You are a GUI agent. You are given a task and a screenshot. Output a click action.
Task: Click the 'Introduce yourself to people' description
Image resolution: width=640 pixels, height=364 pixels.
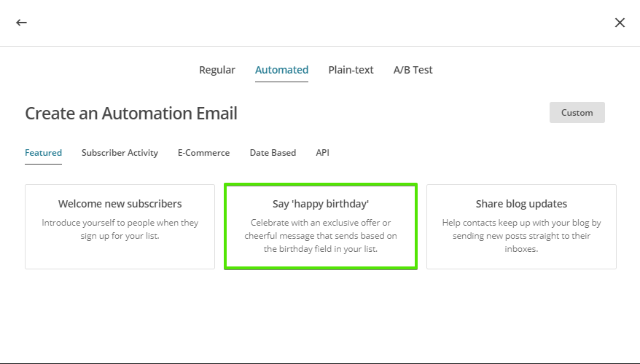click(x=120, y=229)
